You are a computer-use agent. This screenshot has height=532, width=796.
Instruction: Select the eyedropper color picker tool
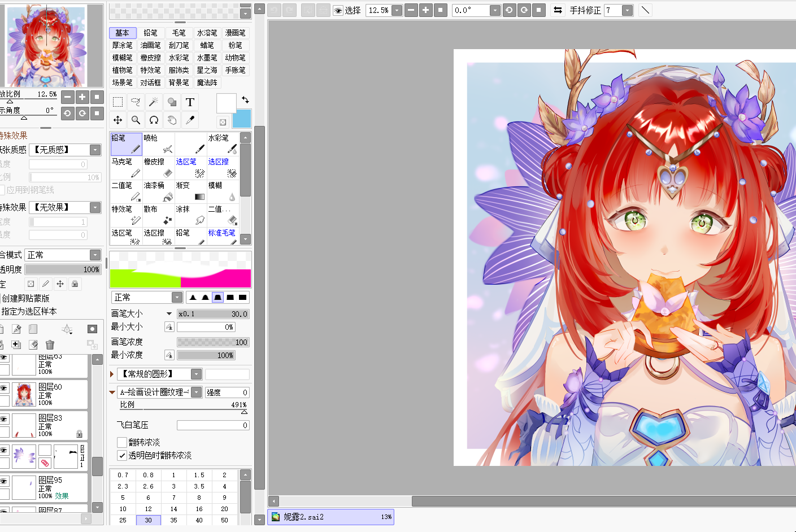click(x=190, y=120)
